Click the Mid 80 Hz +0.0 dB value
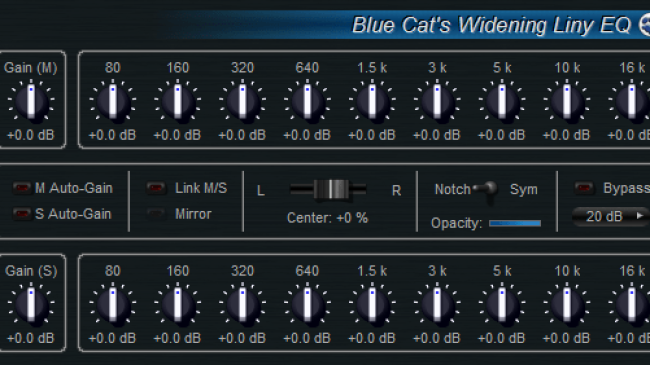This screenshot has height=365, width=650. [112, 135]
